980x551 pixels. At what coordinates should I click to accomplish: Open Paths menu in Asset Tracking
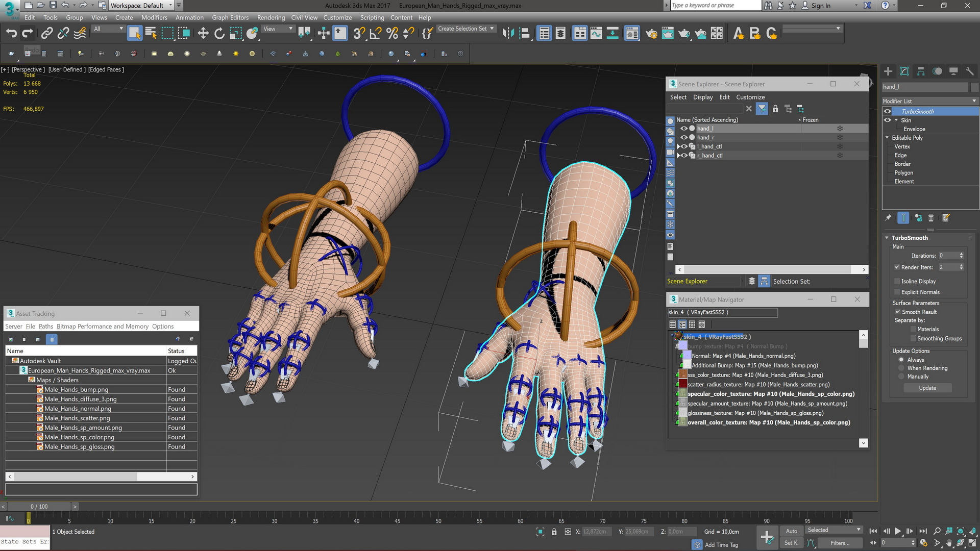pos(45,327)
